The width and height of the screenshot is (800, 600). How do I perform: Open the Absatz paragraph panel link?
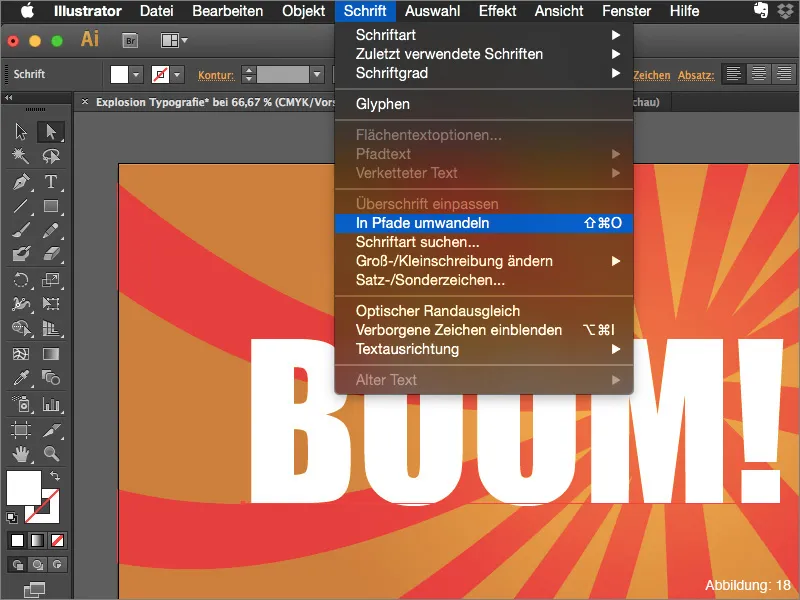(x=696, y=75)
